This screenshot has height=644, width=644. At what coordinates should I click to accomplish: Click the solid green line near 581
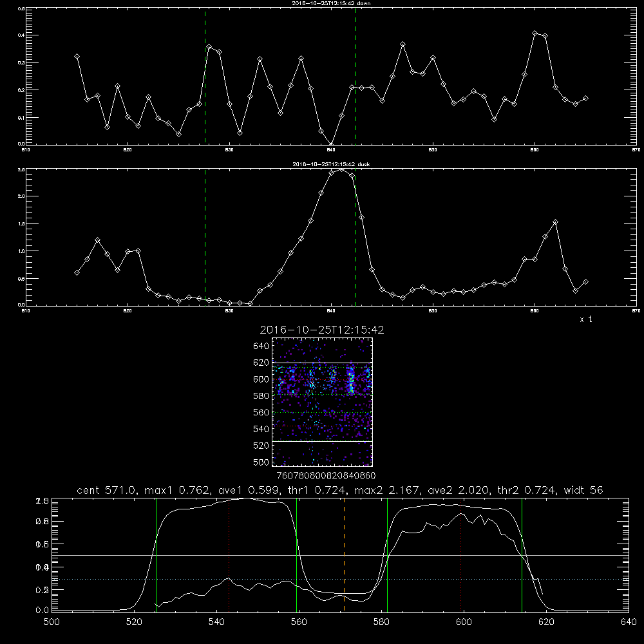click(x=387, y=554)
